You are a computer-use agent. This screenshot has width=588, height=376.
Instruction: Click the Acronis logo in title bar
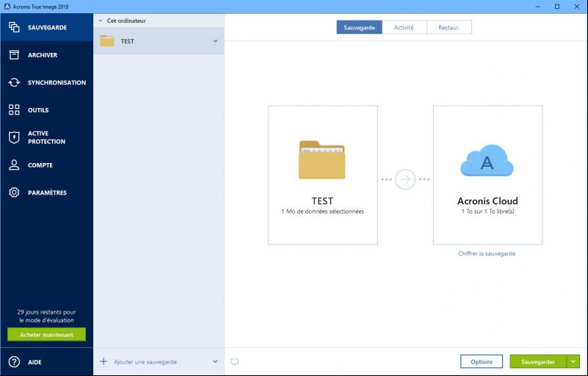point(7,7)
